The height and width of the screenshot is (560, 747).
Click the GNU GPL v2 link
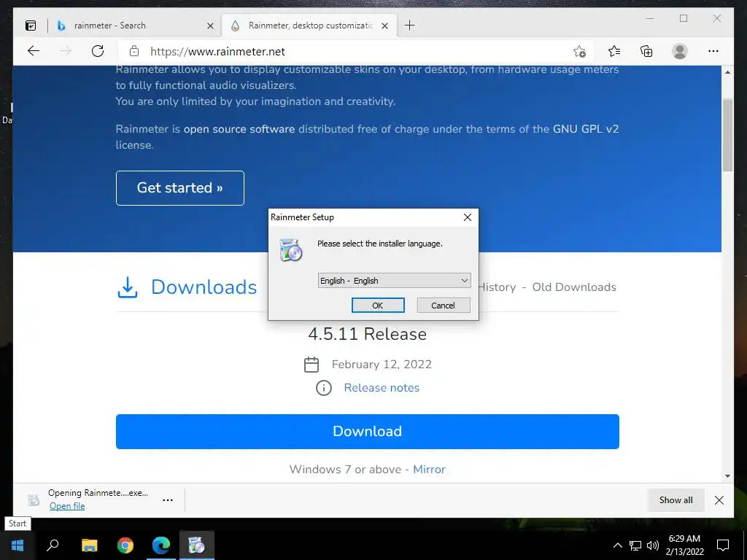tap(586, 129)
